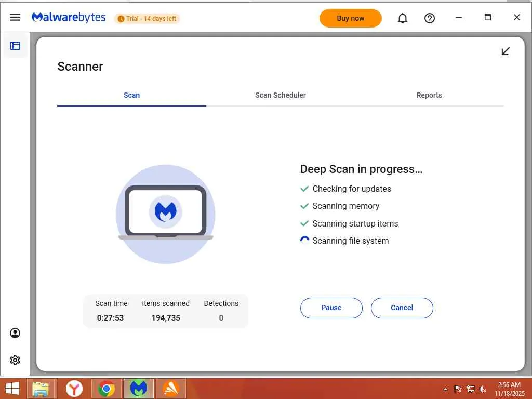The image size is (532, 399).
Task: Click the Scanning file system label
Action: (351, 241)
